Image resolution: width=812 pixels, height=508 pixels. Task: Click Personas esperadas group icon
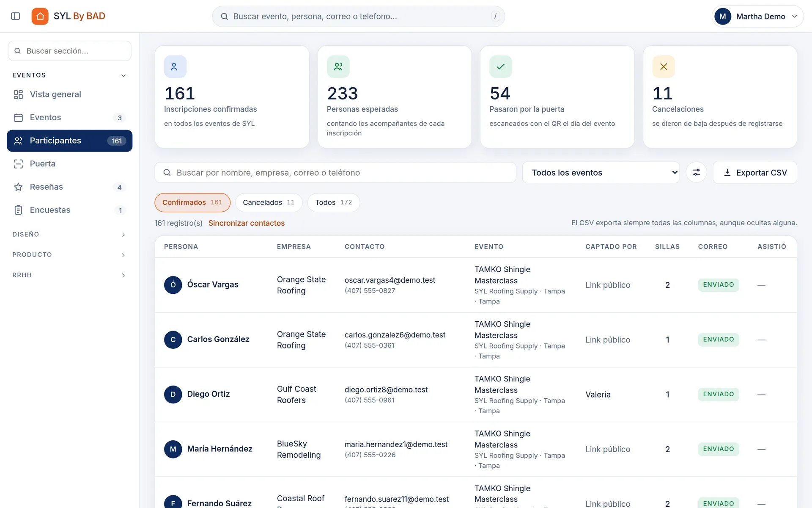[x=338, y=66]
